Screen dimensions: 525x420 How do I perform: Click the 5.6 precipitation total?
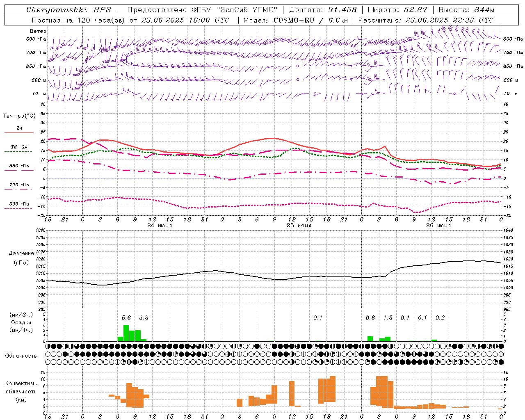[x=126, y=318]
